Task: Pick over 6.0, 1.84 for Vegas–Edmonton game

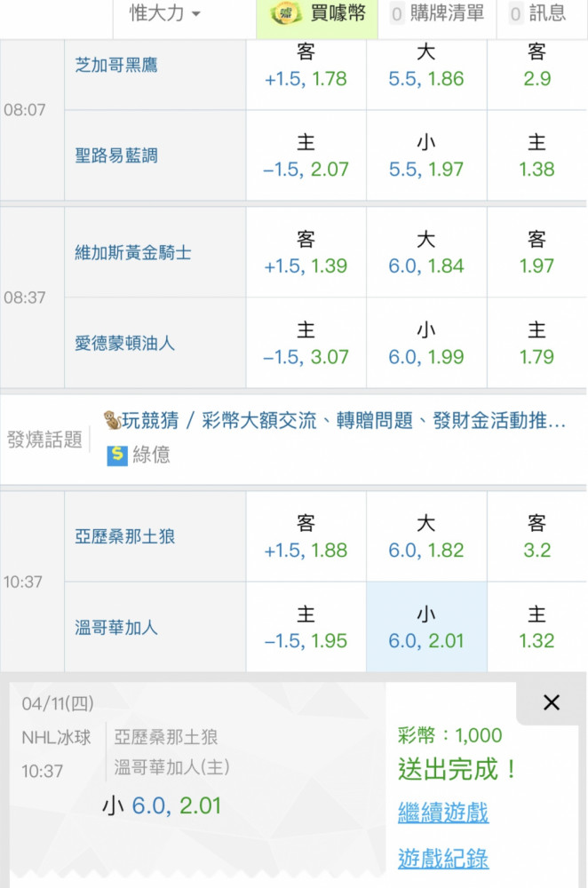Action: [426, 252]
